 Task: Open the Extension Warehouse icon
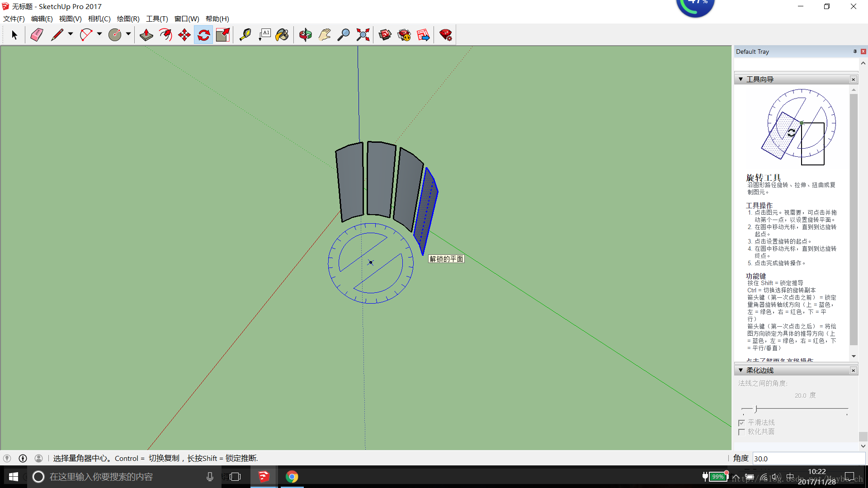tap(404, 35)
